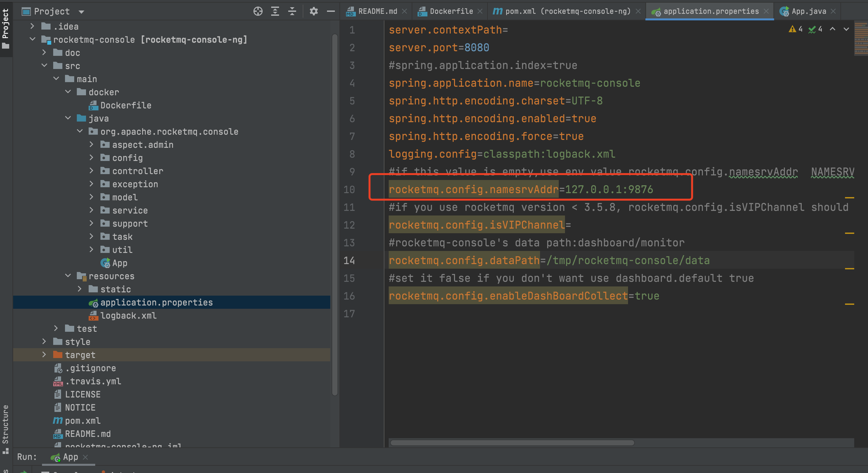This screenshot has height=473, width=868.
Task: Collapse the main folder
Action: coord(55,79)
